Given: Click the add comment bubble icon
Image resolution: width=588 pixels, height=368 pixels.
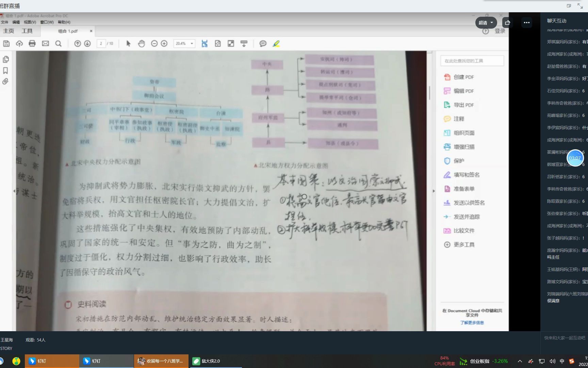Looking at the screenshot, I should point(263,44).
